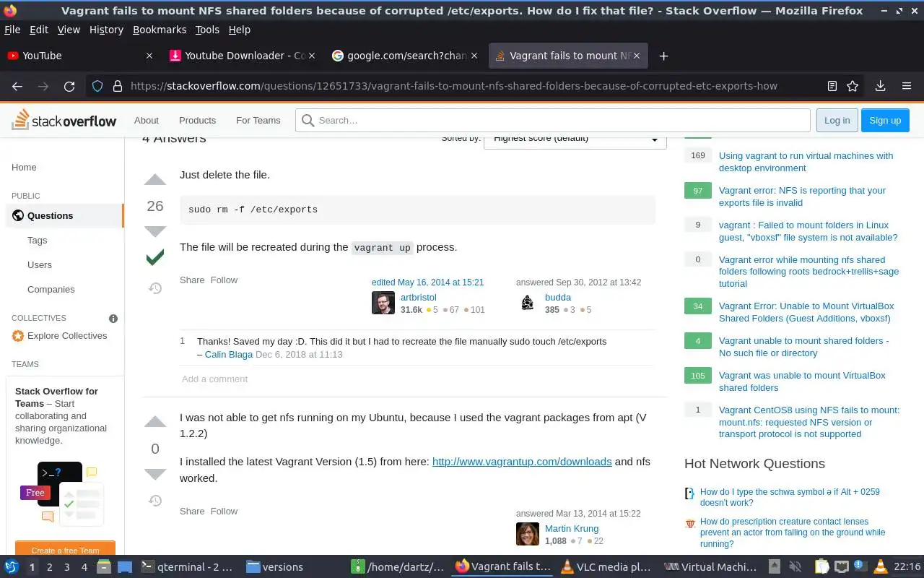The width and height of the screenshot is (924, 578).
Task: Close the YouTube tab
Action: (x=149, y=56)
